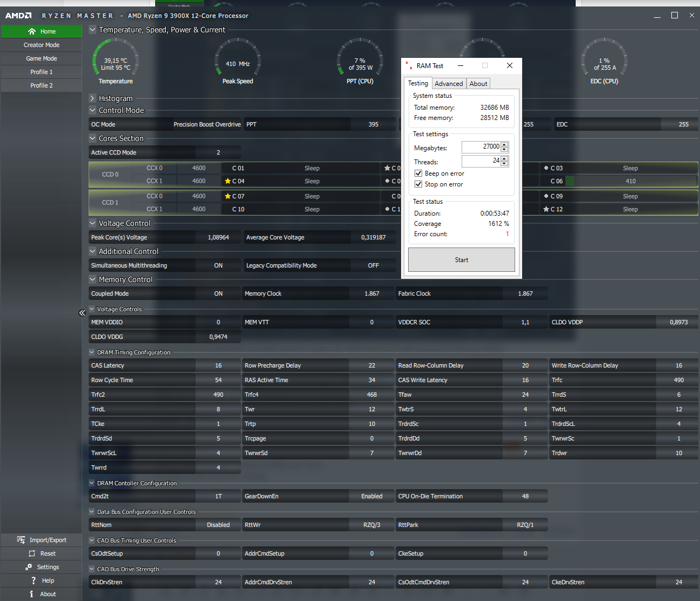Click the Cmd2t 1T value
Image resolution: width=700 pixels, height=601 pixels.
[218, 496]
